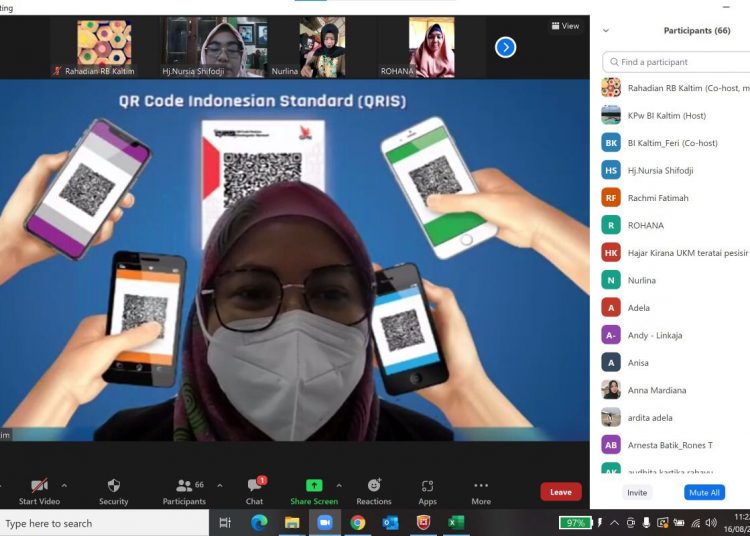Click the Find a participant search field
The width and height of the screenshot is (750, 536).
coord(680,62)
